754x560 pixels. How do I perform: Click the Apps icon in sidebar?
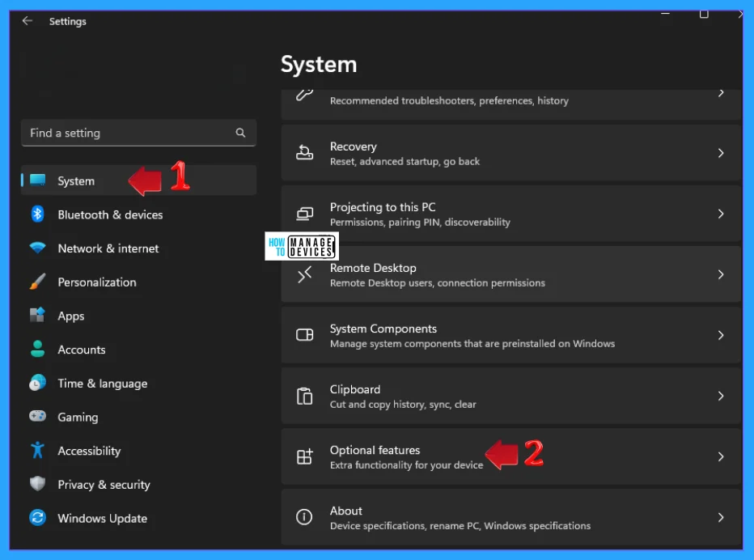click(x=37, y=315)
